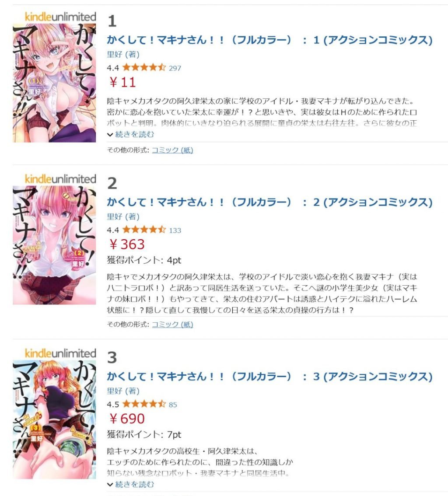
Task: Open コミック (紙) format link for volume 2
Action: pyautogui.click(x=172, y=324)
